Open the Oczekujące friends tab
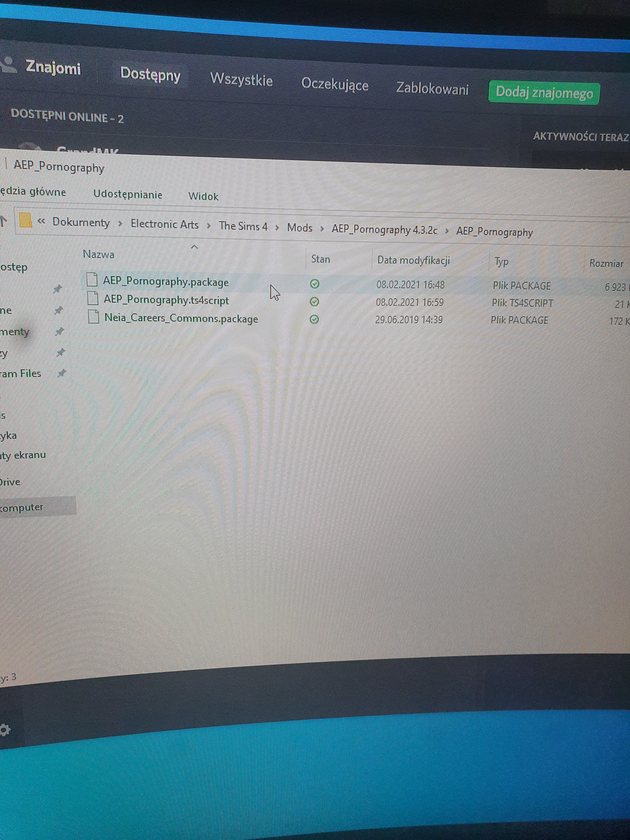This screenshot has height=840, width=630. [x=335, y=84]
